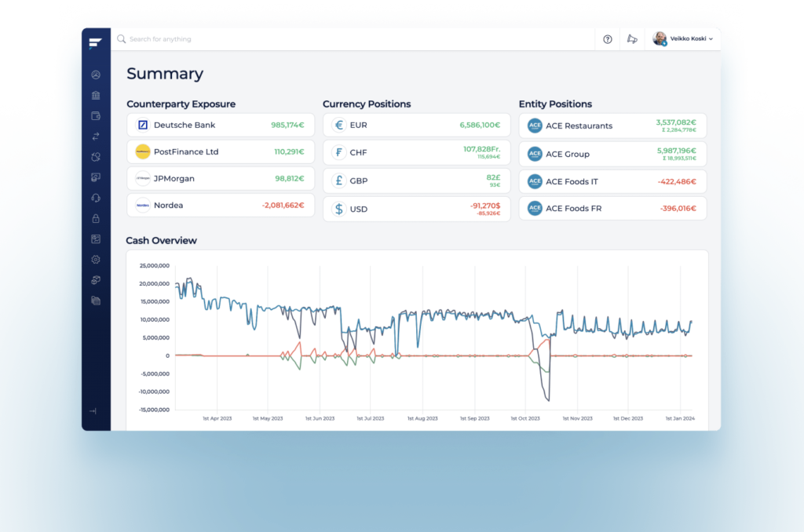Image resolution: width=804 pixels, height=532 pixels.
Task: View the ACE Restaurants entity position
Action: tap(613, 125)
